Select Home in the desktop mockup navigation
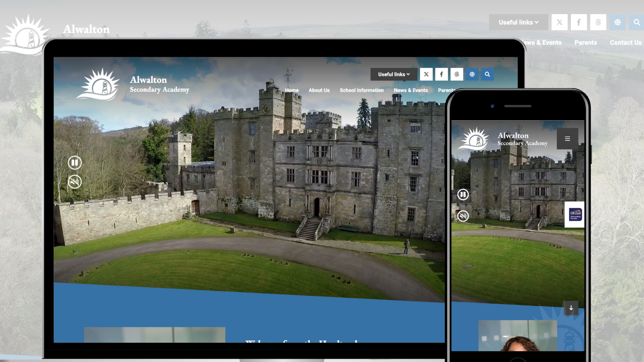This screenshot has width=644, height=362. [x=292, y=90]
